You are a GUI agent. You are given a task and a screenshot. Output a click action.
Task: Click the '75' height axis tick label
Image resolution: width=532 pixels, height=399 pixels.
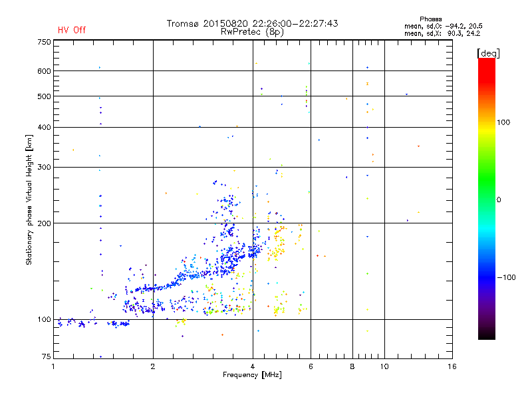tap(47, 356)
